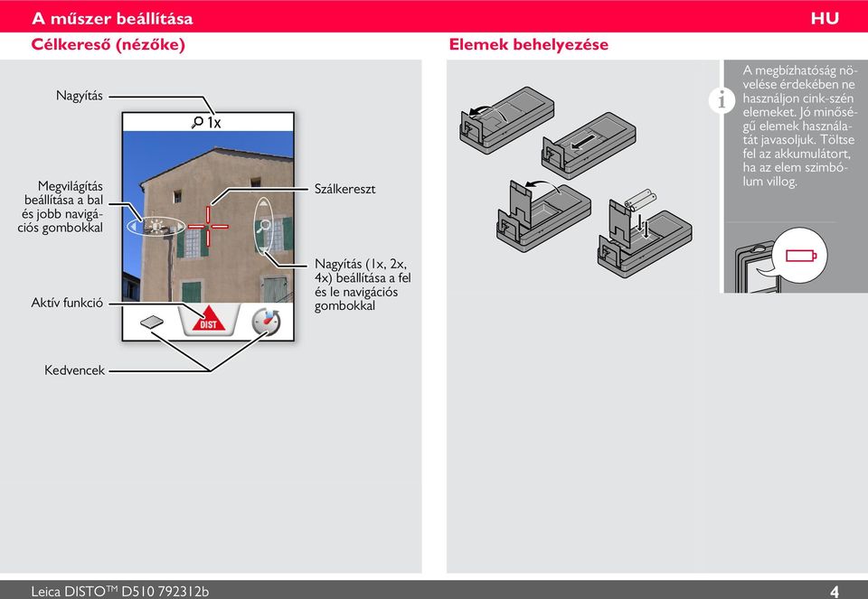Click the 'Nagyítás' label at top
The width and height of the screenshot is (868, 599).
80,96
